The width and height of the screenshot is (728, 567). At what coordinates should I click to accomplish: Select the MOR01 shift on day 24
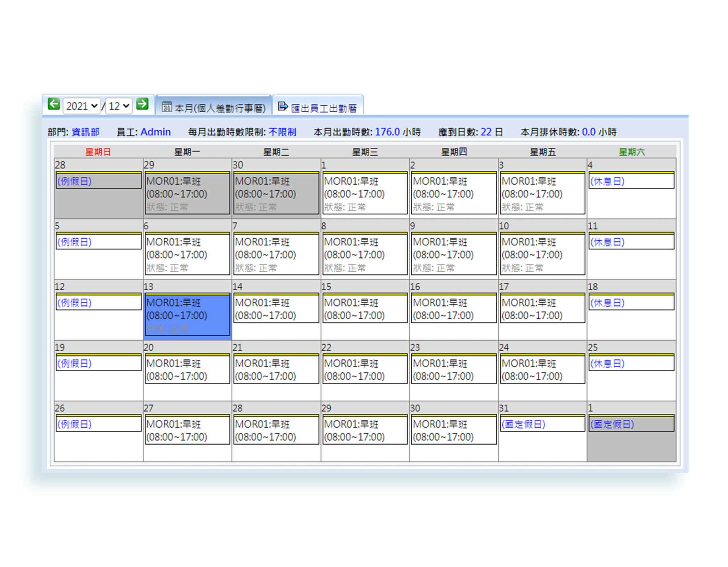point(542,369)
